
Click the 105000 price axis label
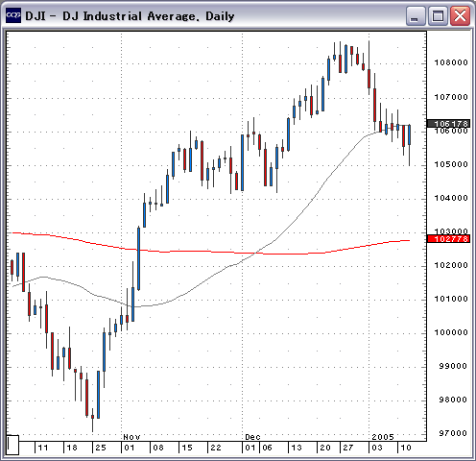(451, 164)
